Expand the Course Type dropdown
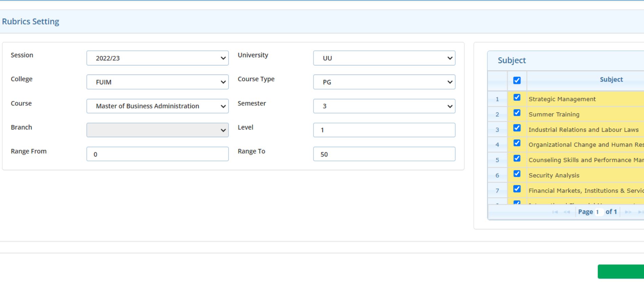644x288 pixels. (384, 82)
